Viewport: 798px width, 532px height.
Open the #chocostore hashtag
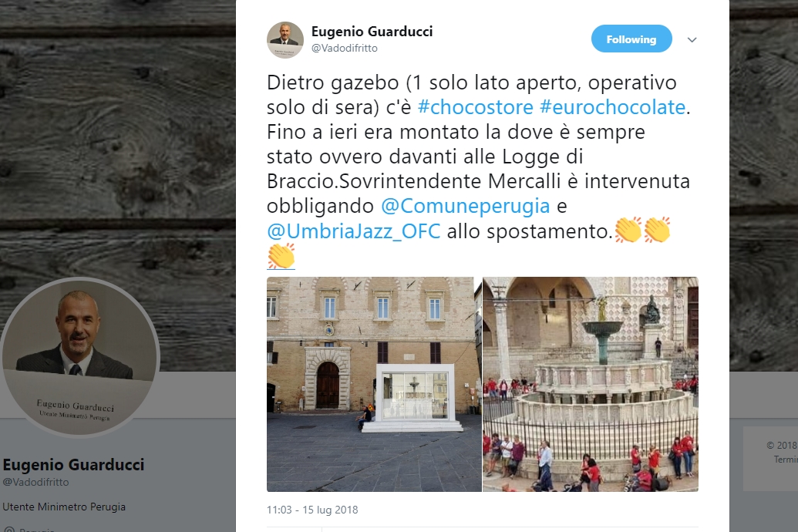[x=476, y=107]
